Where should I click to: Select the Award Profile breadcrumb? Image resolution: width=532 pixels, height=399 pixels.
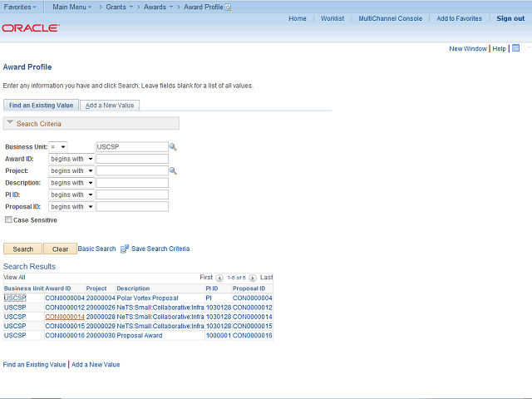coord(203,7)
